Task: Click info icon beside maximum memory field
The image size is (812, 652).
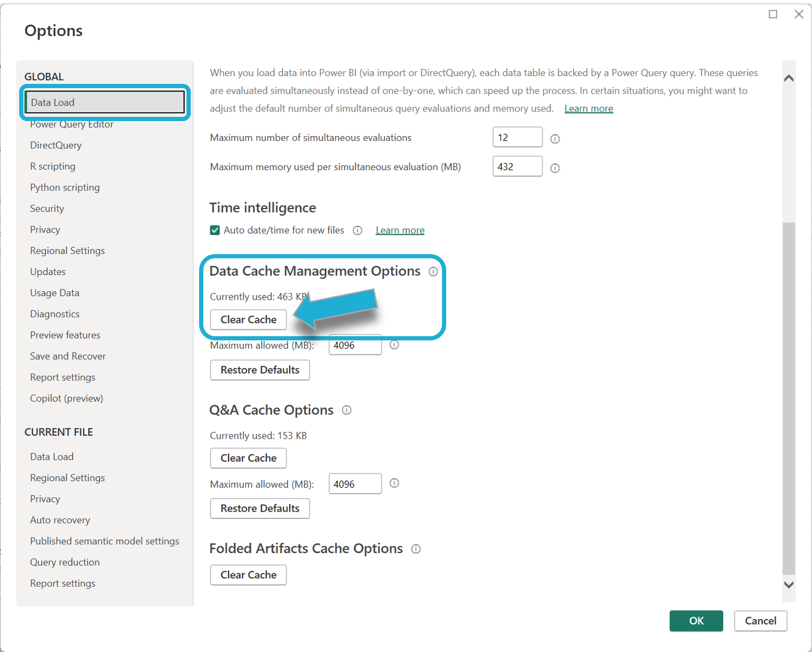Action: (555, 168)
